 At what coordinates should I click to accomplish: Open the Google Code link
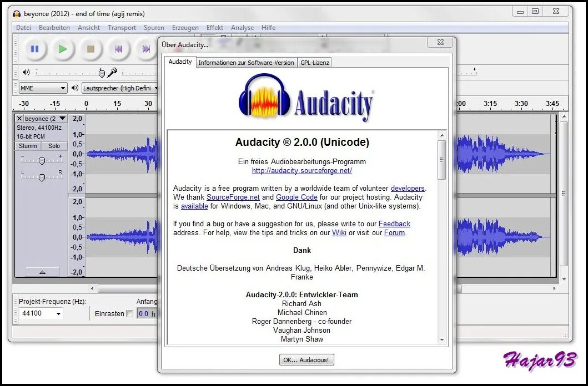pos(296,197)
